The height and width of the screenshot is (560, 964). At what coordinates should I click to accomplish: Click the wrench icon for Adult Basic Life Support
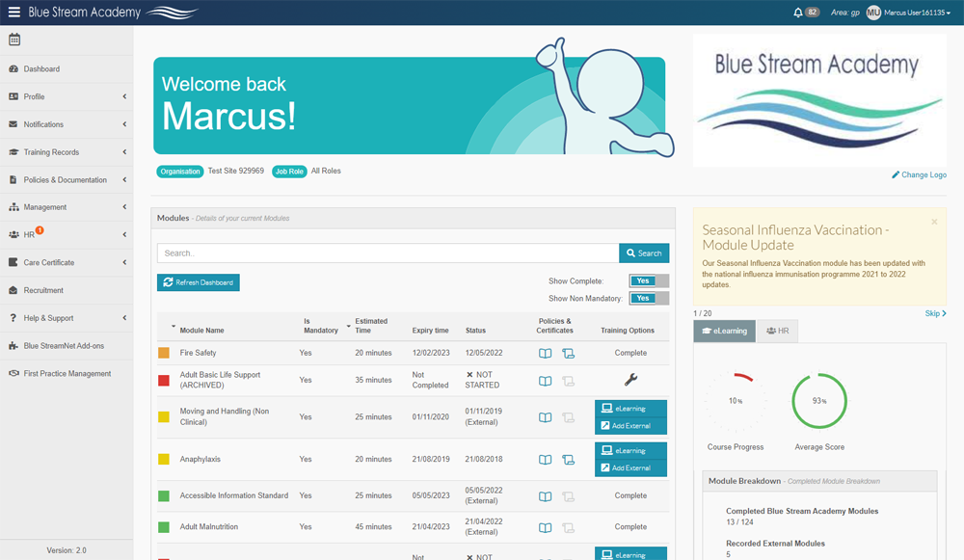pos(631,380)
